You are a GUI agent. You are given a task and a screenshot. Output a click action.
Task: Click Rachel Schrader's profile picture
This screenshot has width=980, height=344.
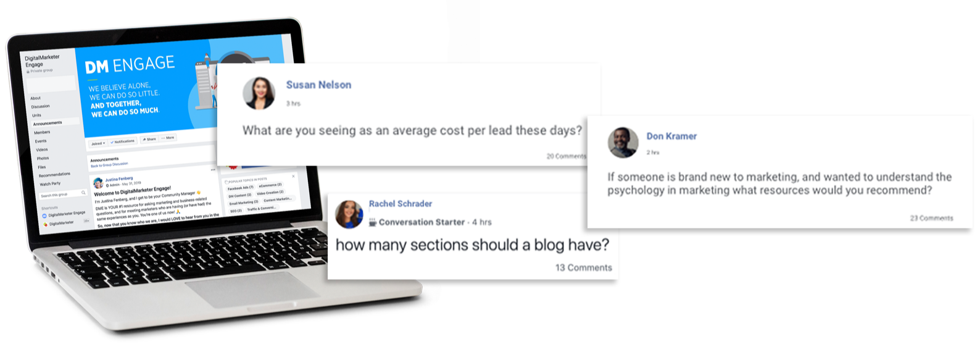(x=349, y=214)
